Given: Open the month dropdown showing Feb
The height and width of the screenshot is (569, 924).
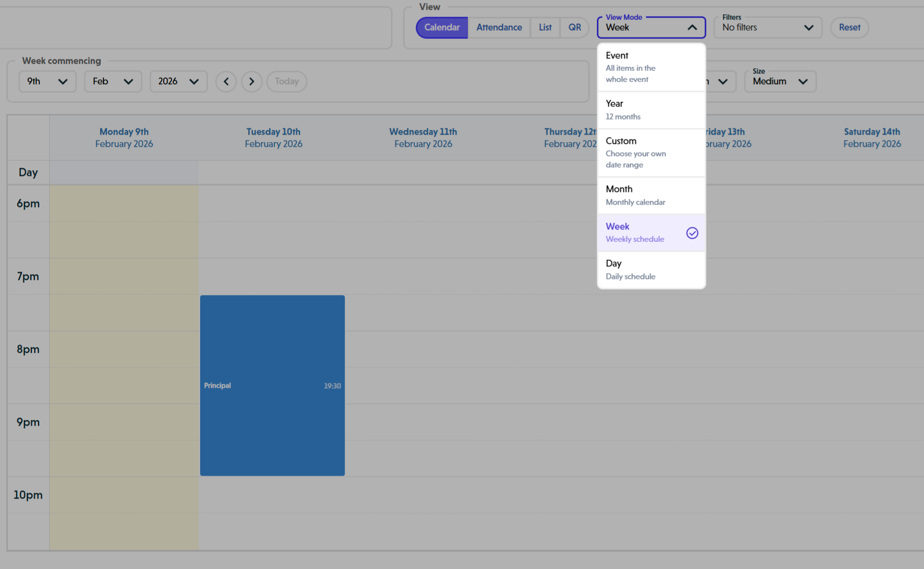Looking at the screenshot, I should (113, 81).
